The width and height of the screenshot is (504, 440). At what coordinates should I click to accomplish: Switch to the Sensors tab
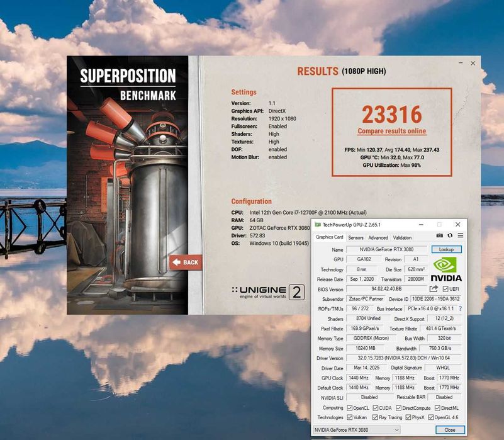click(356, 238)
